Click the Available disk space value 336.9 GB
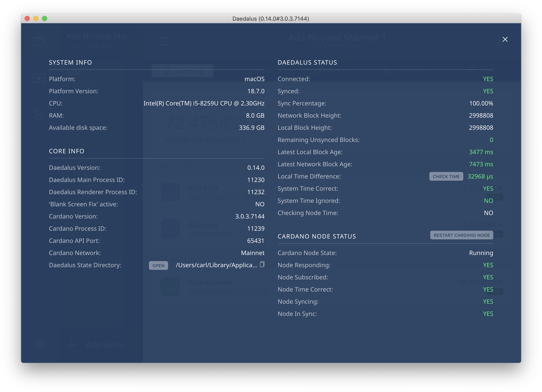This screenshot has height=392, width=542. tap(252, 128)
